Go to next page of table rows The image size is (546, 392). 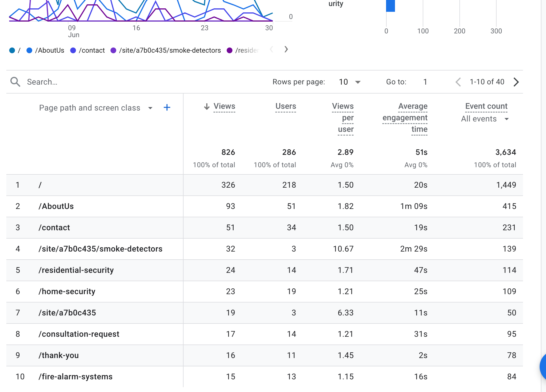click(x=516, y=82)
